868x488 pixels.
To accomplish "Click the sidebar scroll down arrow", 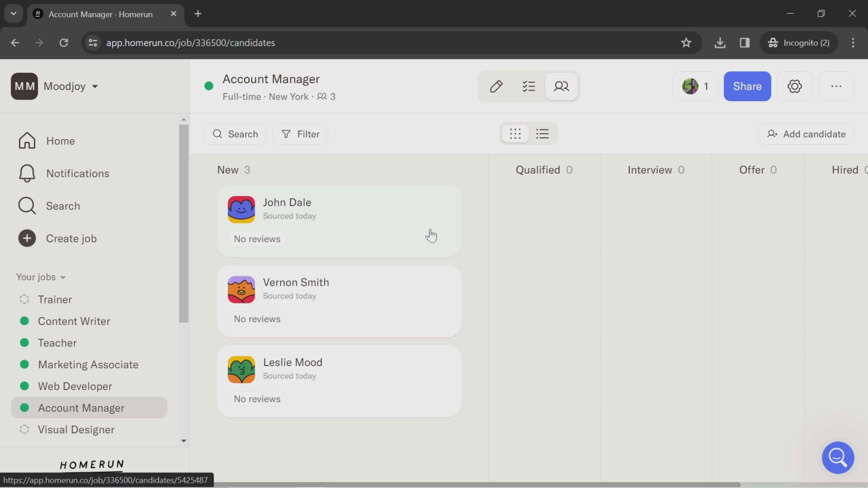I will (184, 441).
